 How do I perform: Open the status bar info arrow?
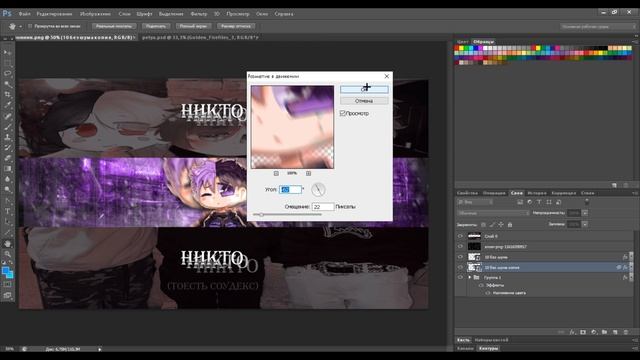100,349
